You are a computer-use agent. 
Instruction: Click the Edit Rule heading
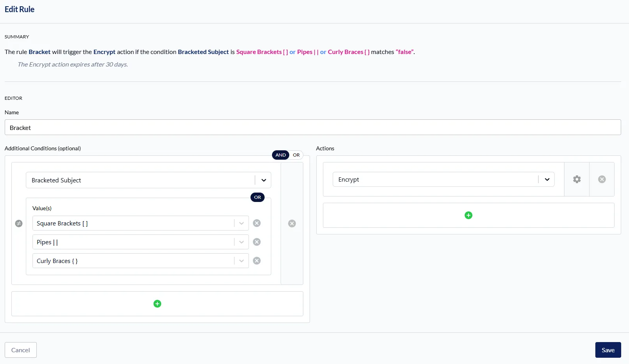tap(20, 9)
